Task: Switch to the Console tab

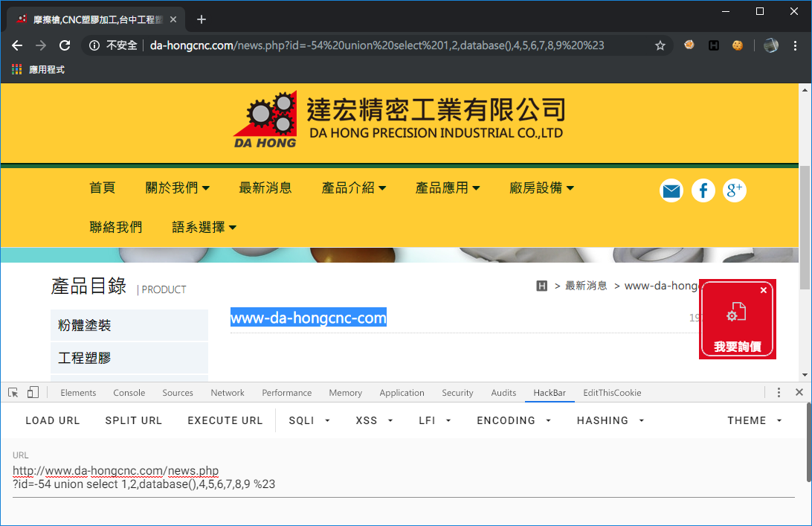Action: click(129, 393)
